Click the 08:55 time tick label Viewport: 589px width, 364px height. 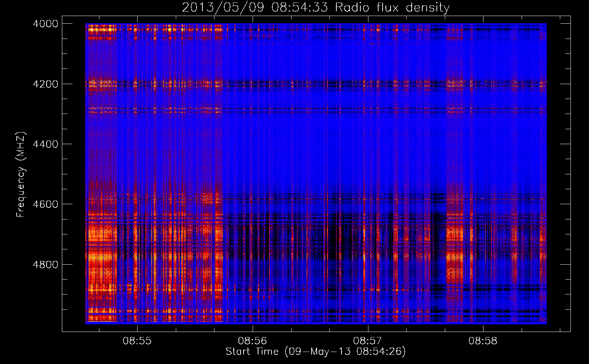[137, 341]
